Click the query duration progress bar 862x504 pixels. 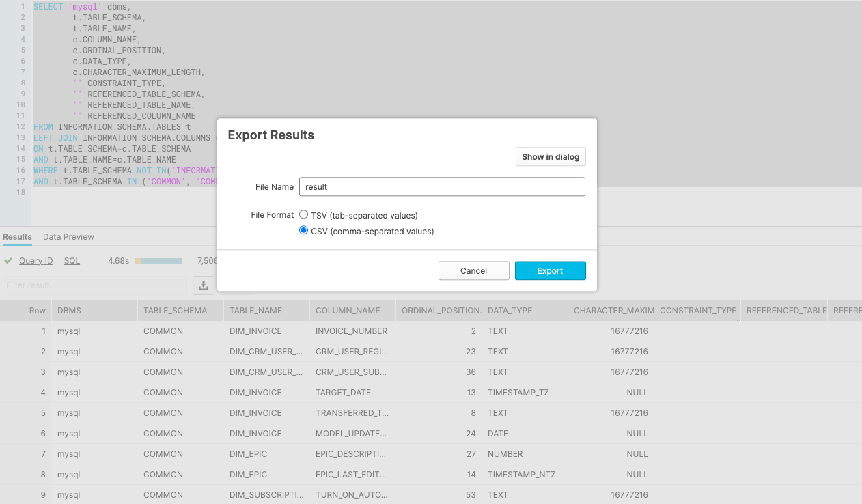click(158, 261)
